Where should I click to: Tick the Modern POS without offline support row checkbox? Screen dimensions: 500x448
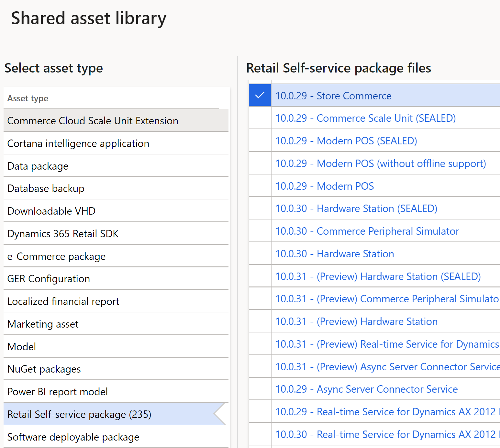[x=260, y=163]
